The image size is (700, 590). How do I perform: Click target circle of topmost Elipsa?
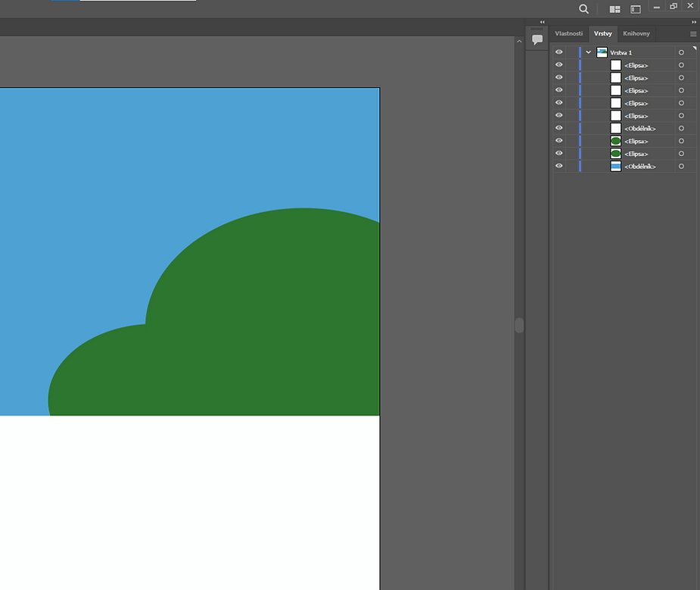point(681,65)
